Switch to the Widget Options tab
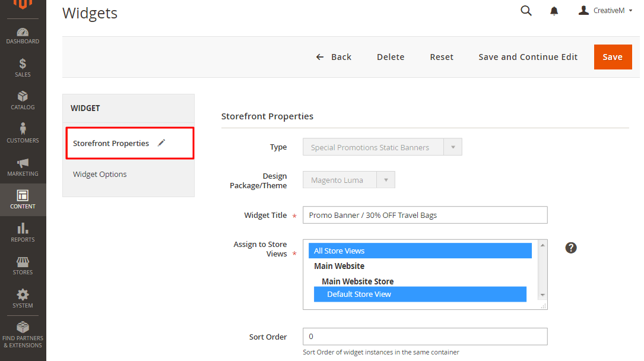Image resolution: width=644 pixels, height=361 pixels. 100,175
